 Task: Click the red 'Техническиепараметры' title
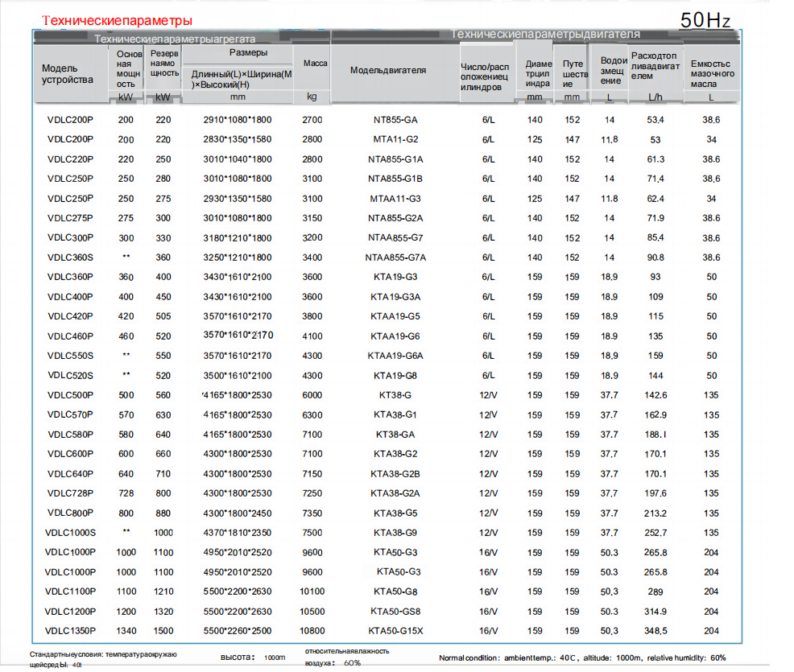point(117,21)
